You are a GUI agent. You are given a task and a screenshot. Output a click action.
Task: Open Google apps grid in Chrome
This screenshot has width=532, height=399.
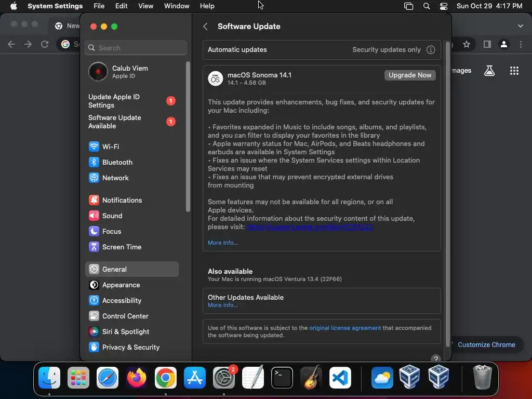pyautogui.click(x=514, y=71)
